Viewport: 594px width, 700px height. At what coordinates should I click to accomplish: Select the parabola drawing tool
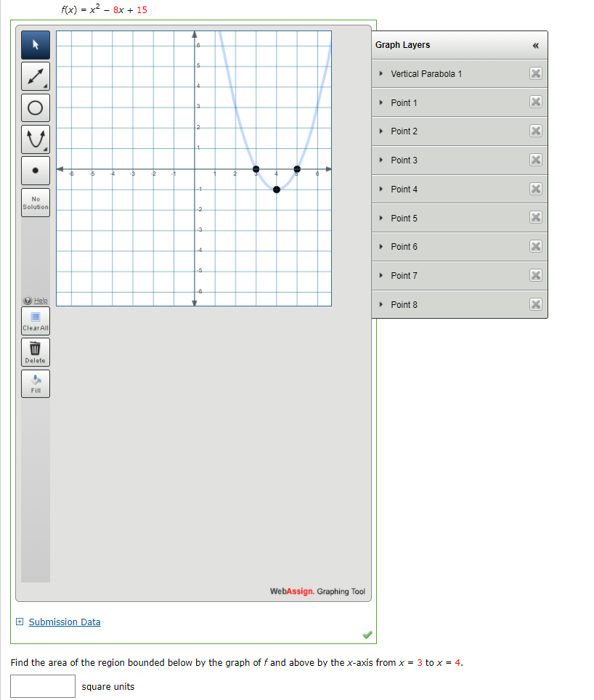pyautogui.click(x=35, y=139)
